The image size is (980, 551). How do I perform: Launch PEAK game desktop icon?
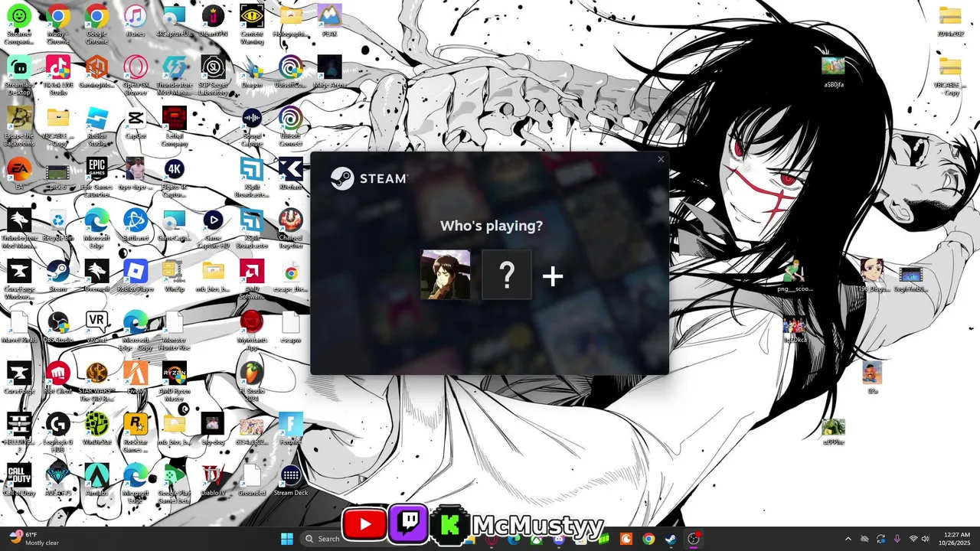[x=329, y=21]
